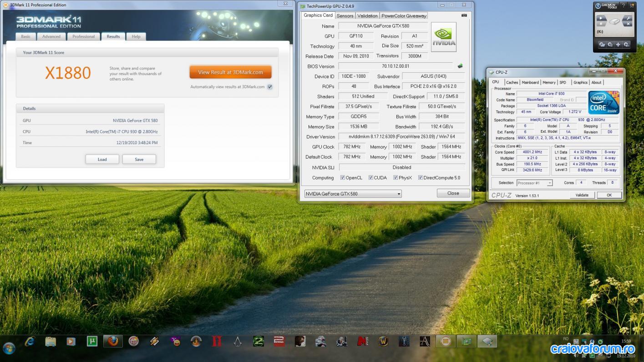Click the RO language indicator in tray
This screenshot has height=362, width=644.
tap(566, 339)
